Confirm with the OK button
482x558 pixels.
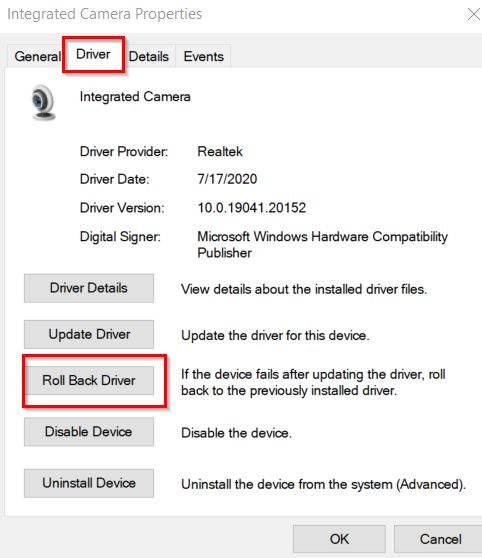339,539
